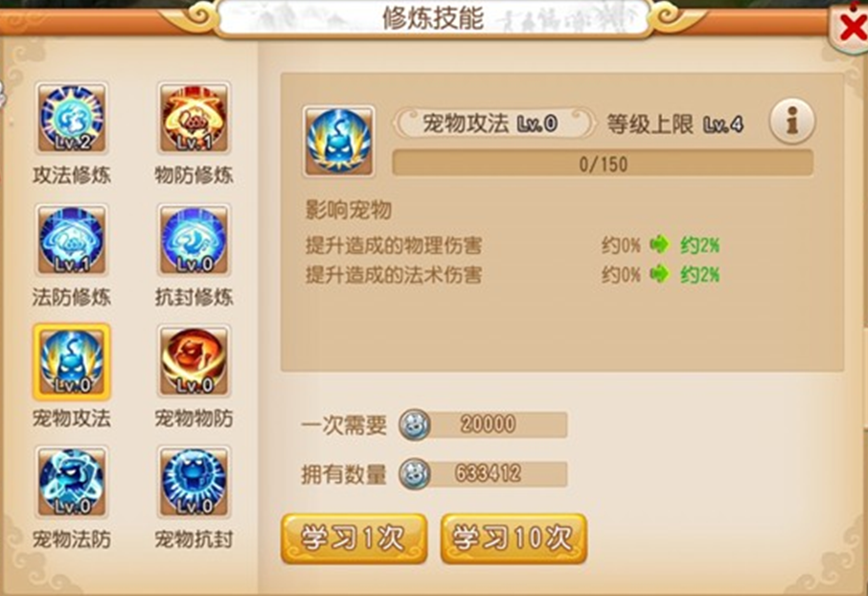The image size is (868, 596).
Task: Click the 学习10次 button
Action: click(514, 539)
